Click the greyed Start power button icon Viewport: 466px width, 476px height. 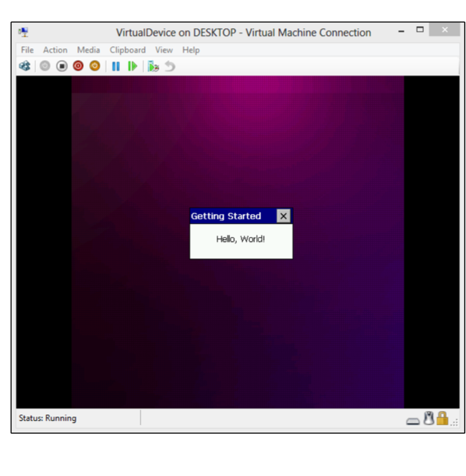point(45,66)
